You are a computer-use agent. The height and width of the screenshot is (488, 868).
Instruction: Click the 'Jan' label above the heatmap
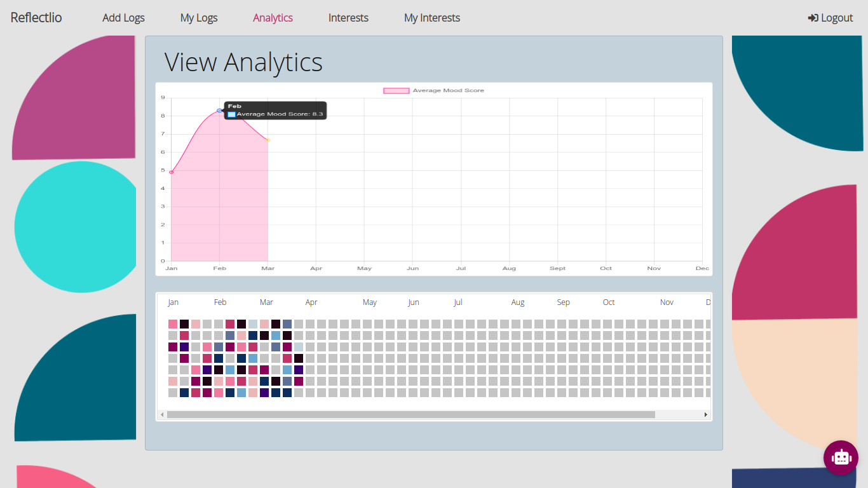tap(173, 302)
